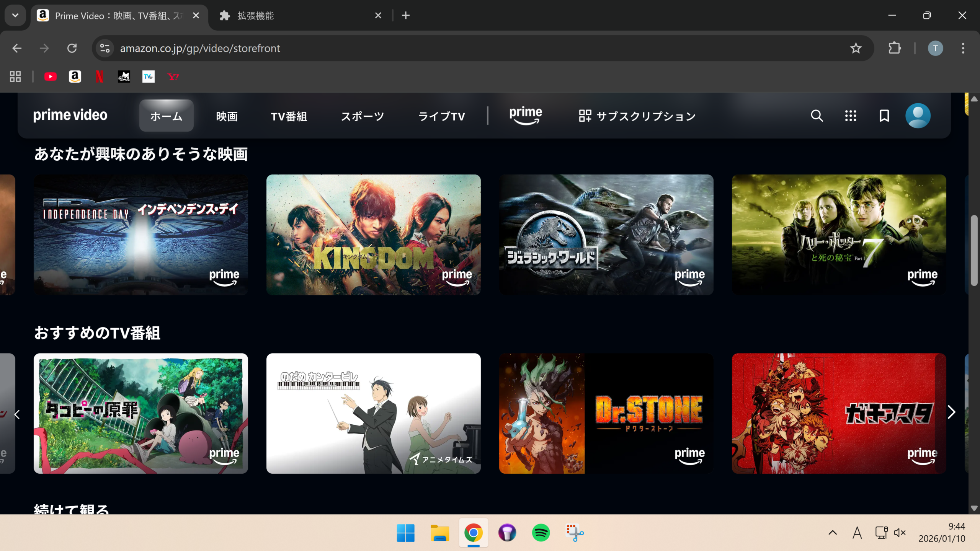Launch Spotify from the taskbar

(x=541, y=533)
